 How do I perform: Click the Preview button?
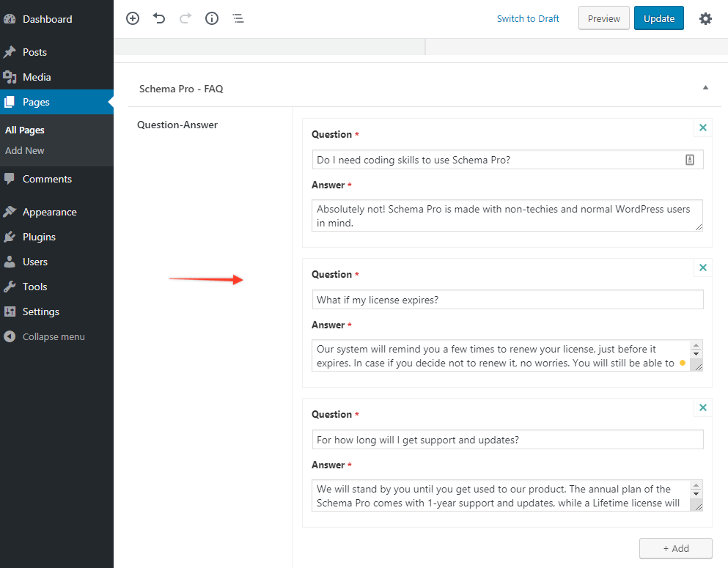pos(604,18)
